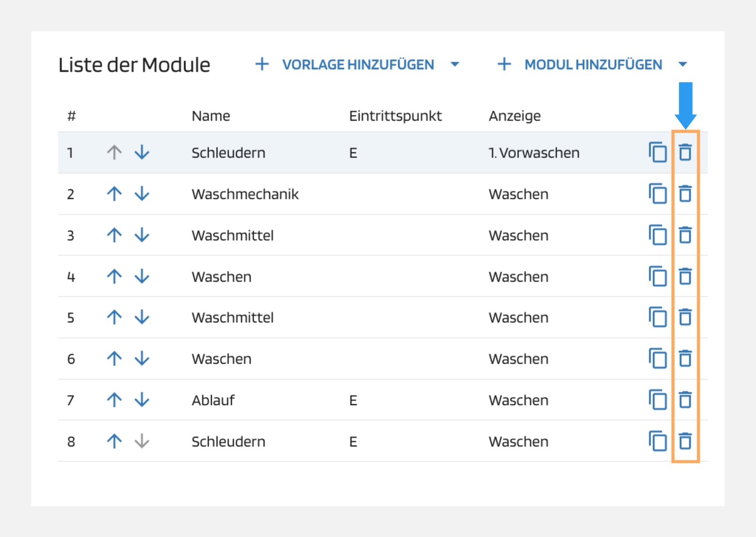This screenshot has width=756, height=537.
Task: Move row 1 Schleudern down
Action: [142, 153]
